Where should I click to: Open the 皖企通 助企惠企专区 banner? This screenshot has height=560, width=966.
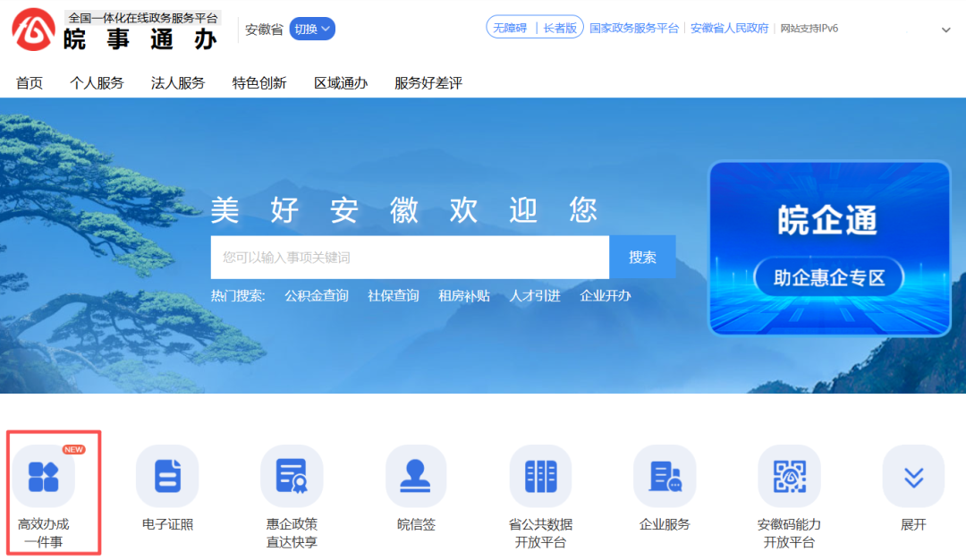(828, 249)
